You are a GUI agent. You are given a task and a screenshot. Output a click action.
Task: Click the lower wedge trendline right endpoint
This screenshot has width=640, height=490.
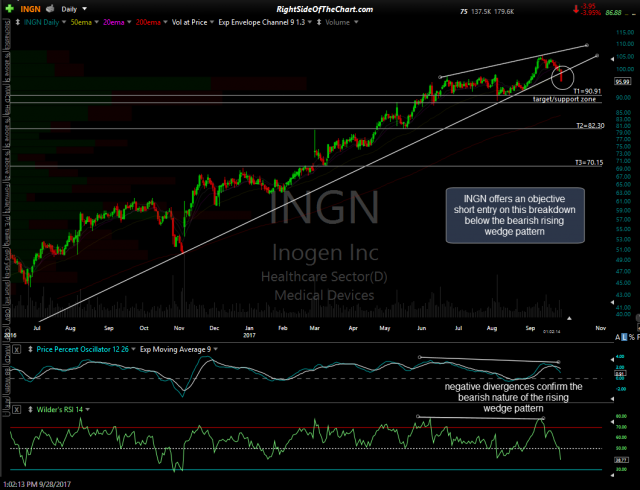pos(597,56)
